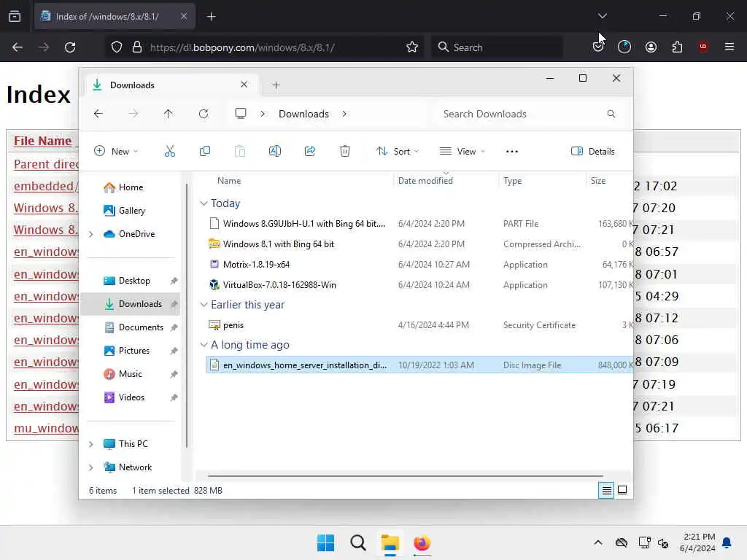Click the Rename icon in Explorer toolbar
Viewport: 747px width, 560px height.
click(275, 152)
